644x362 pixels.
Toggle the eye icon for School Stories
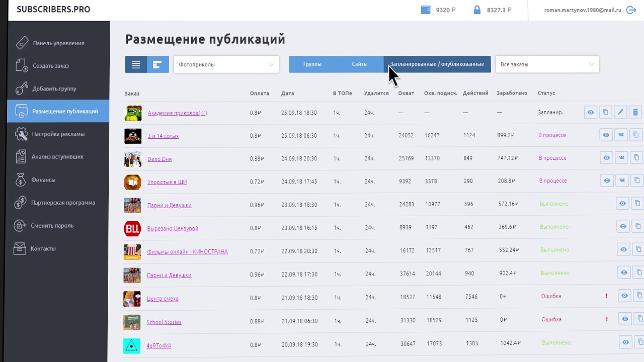625,319
